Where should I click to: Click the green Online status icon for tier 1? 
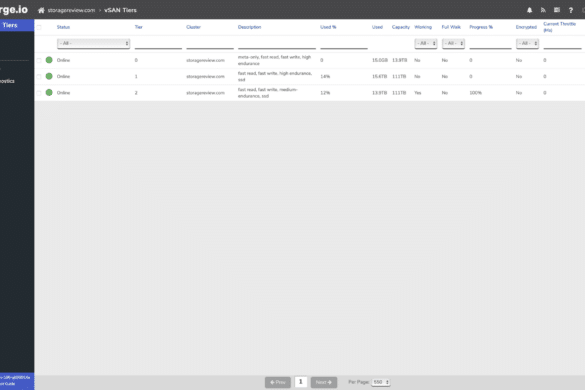pyautogui.click(x=49, y=76)
